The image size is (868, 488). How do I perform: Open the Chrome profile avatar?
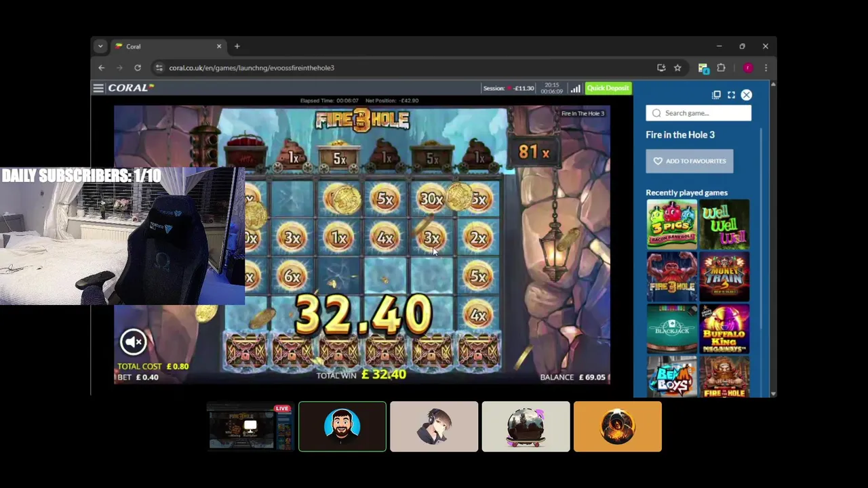coord(748,68)
